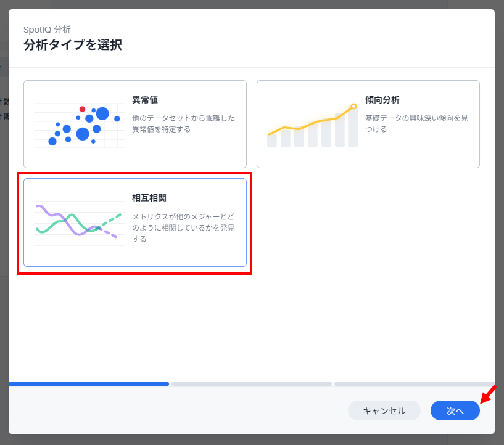Click the 分析タイプを選択 dialog heading
The width and height of the screenshot is (504, 445).
click(73, 45)
